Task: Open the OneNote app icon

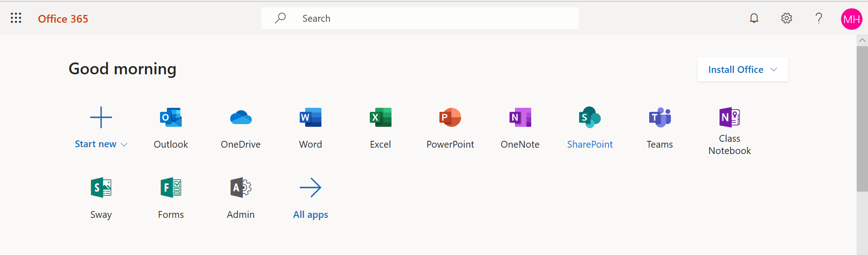Action: tap(520, 117)
